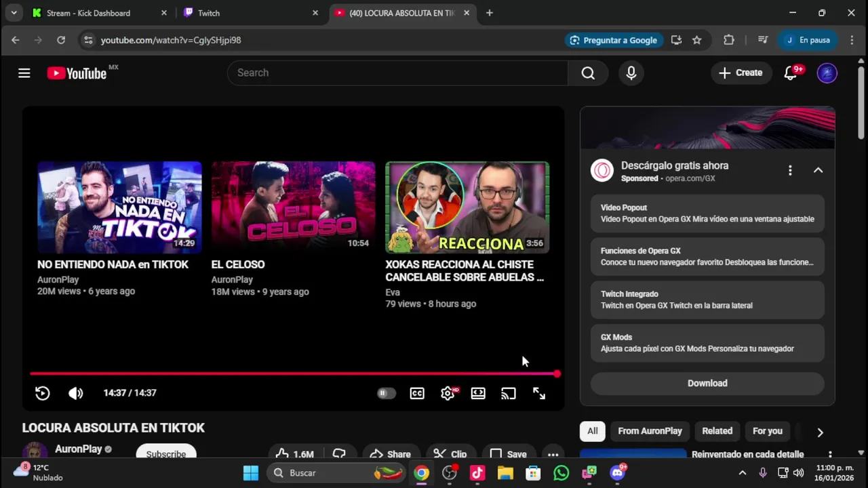Select the From AuronPlay filter chip
Viewport: 868px width, 488px height.
[650, 431]
